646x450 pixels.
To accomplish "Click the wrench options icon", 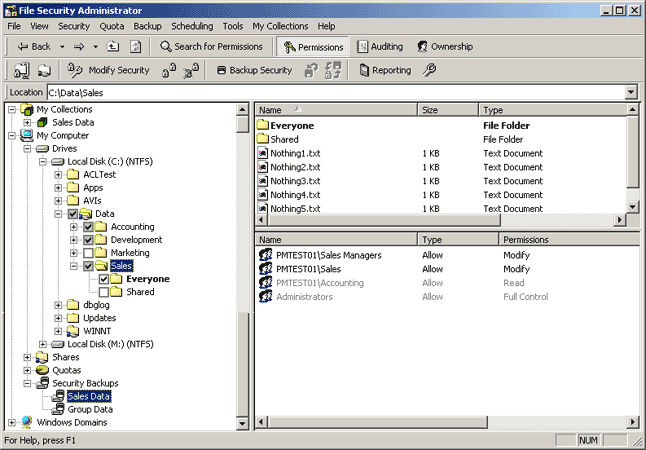I will [x=429, y=70].
